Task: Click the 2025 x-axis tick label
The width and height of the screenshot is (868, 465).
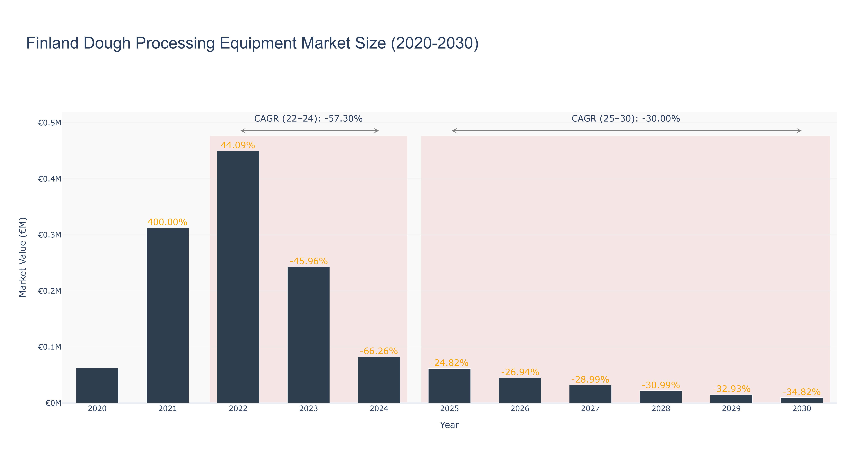Action: coord(449,409)
